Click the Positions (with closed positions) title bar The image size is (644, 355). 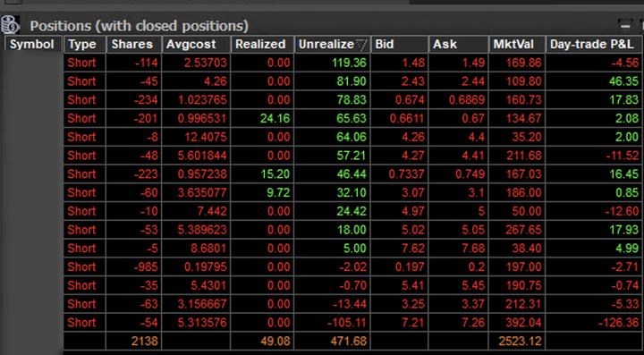coord(139,26)
